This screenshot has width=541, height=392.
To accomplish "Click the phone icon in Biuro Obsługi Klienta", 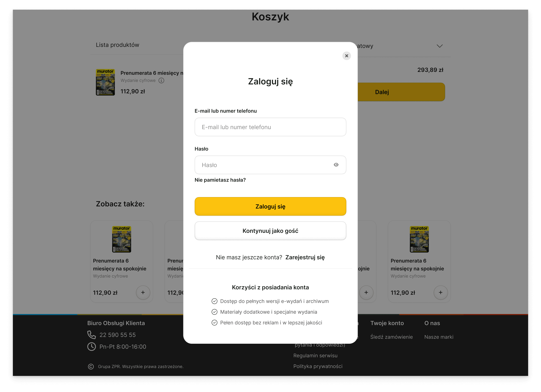I will point(91,335).
